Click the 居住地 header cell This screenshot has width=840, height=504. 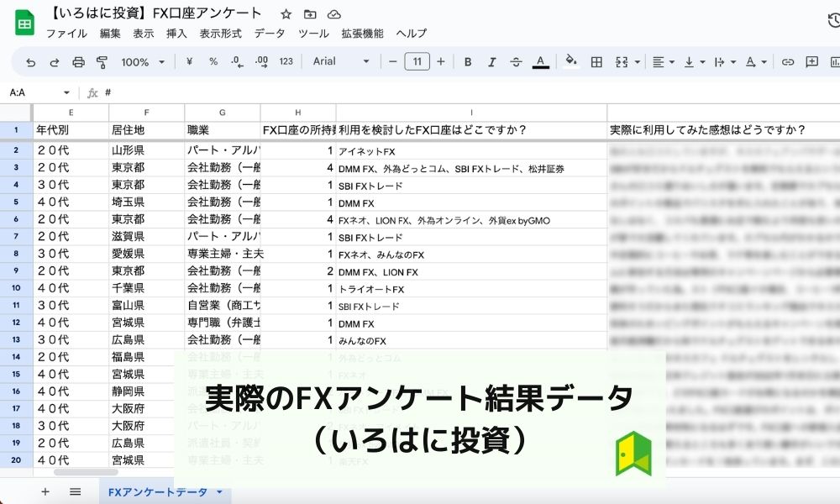pos(146,130)
